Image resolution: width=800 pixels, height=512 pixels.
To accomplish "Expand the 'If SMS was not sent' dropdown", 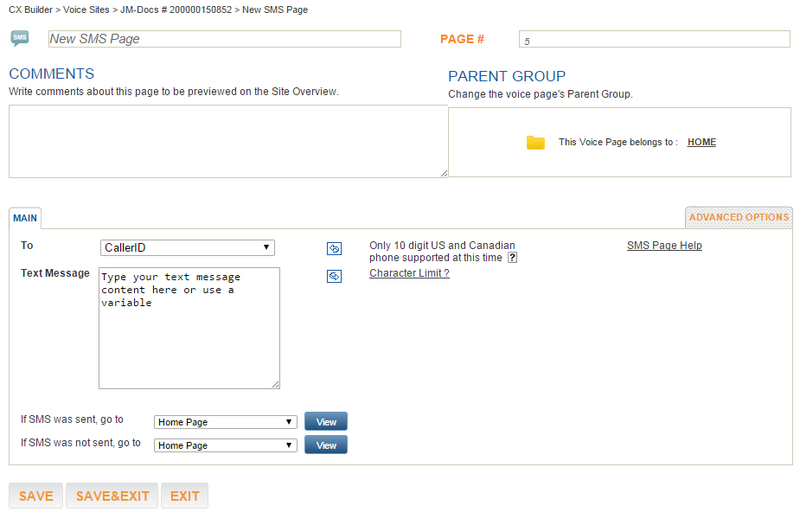I will pyautogui.click(x=226, y=445).
